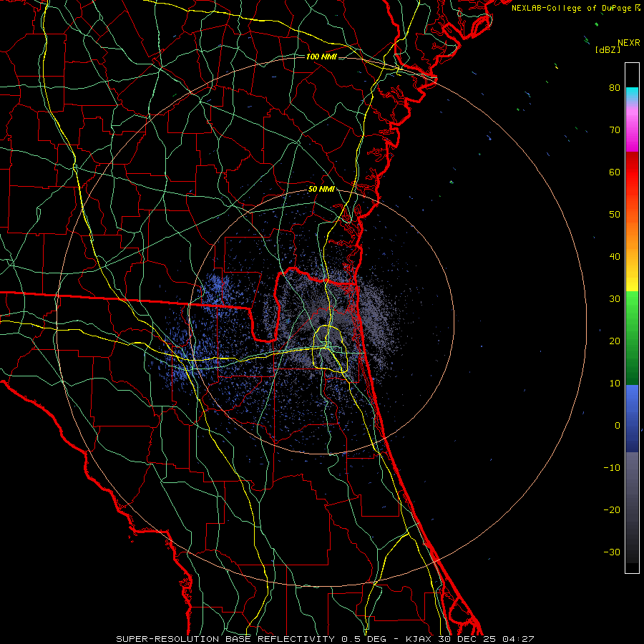The height and width of the screenshot is (644, 644).
Task: Click the yellow loop highway around the radar site
Action: [331, 349]
